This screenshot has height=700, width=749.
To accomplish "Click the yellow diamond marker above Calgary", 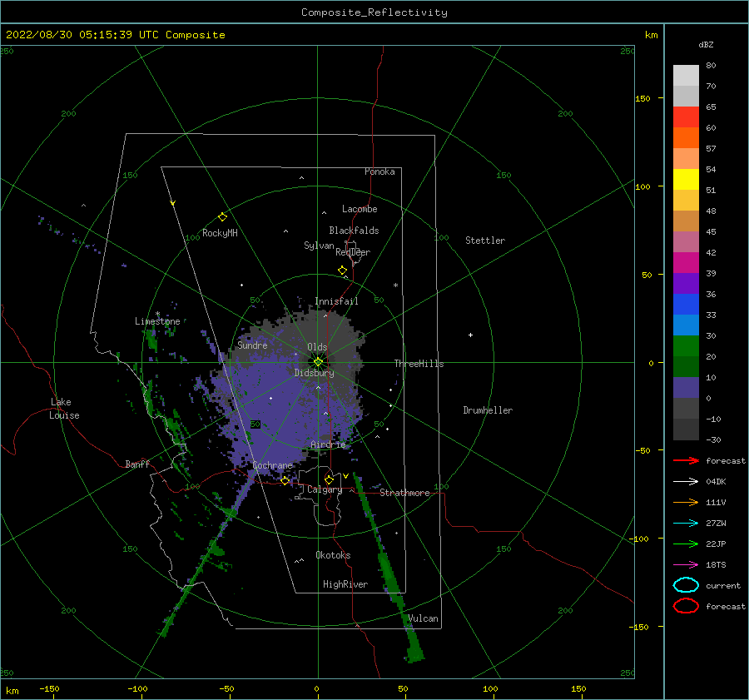I will (x=329, y=479).
